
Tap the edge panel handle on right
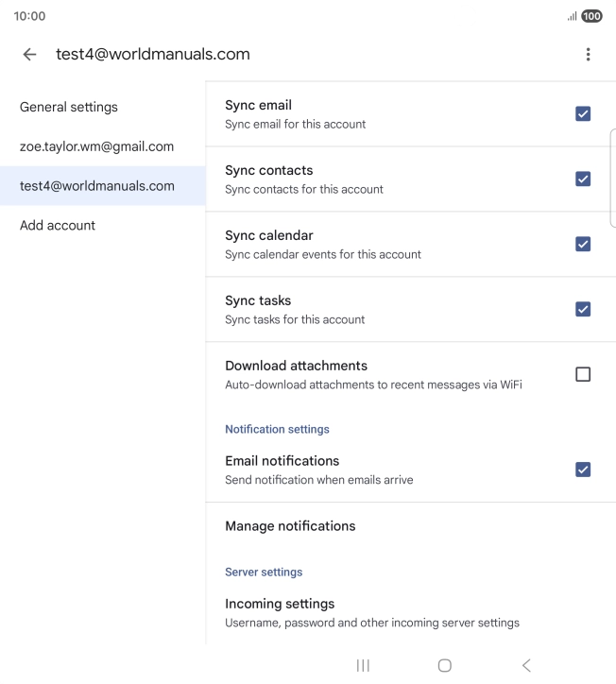(x=612, y=178)
